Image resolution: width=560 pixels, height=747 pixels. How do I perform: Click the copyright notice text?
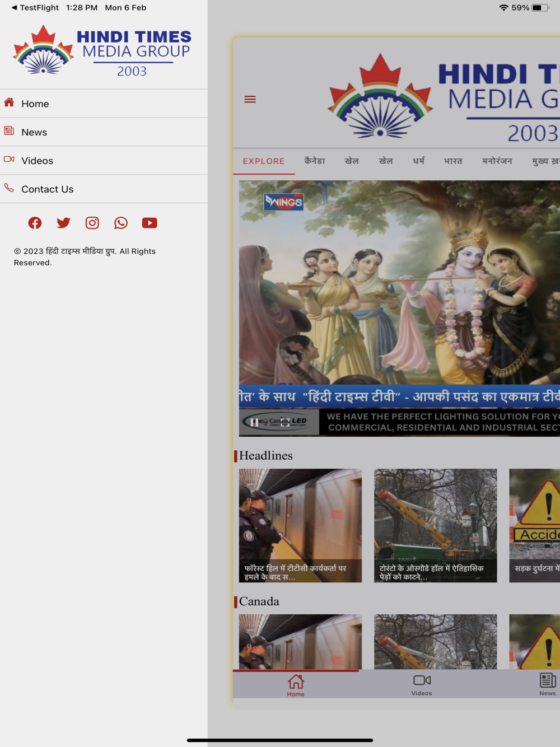coord(85,257)
